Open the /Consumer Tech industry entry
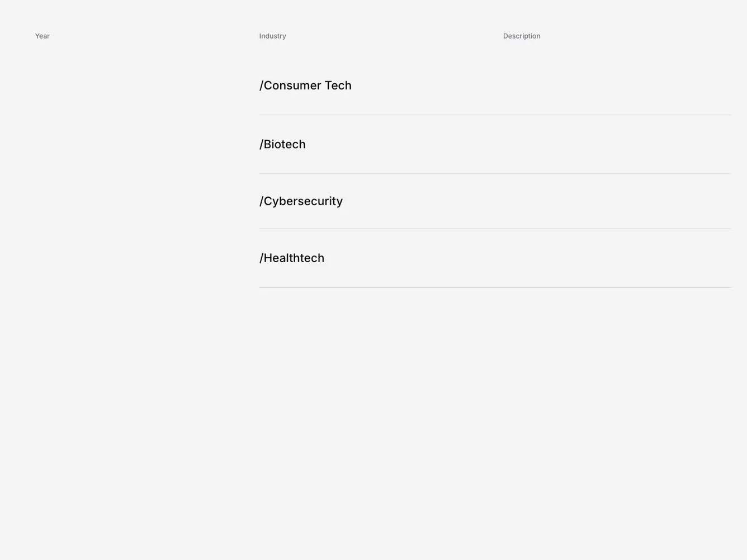 pyautogui.click(x=305, y=86)
